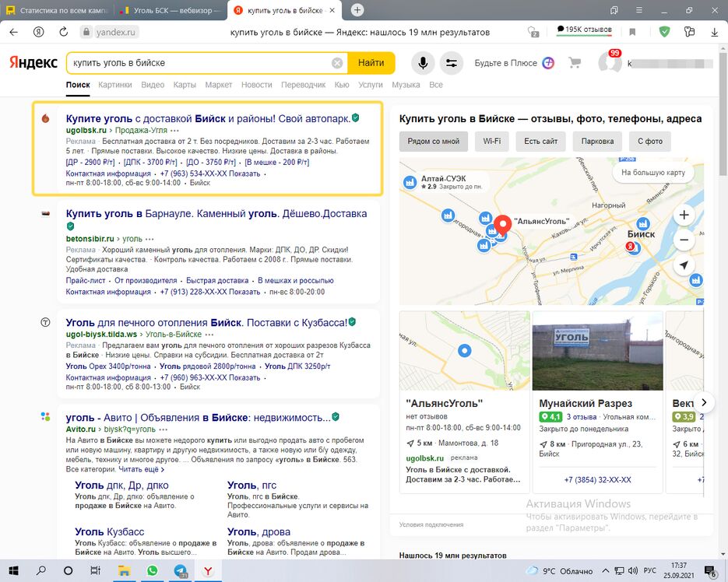Open the Windows Start menu

coord(13,570)
